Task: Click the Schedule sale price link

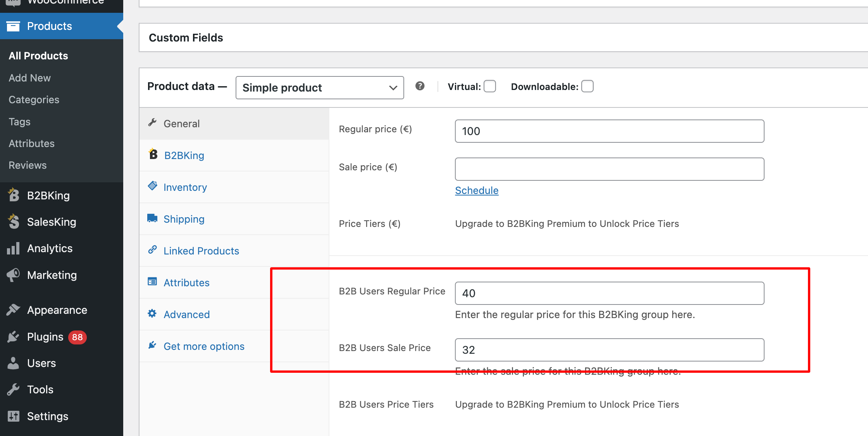Action: tap(477, 190)
